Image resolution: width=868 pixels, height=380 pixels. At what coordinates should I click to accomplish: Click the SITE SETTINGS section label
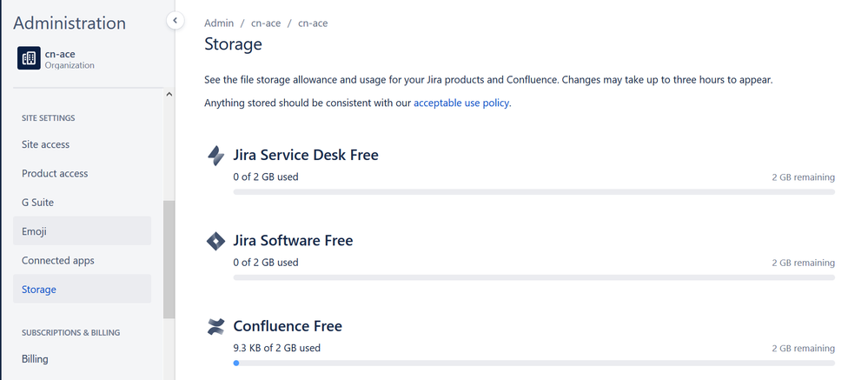tap(48, 118)
